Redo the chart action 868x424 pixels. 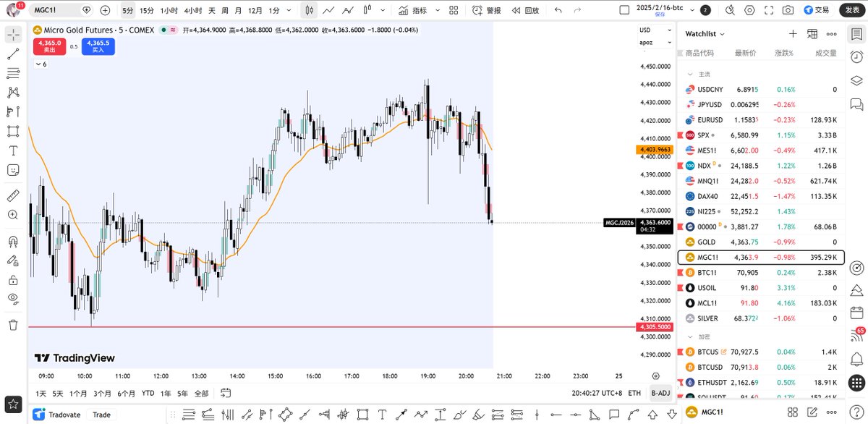coord(579,10)
